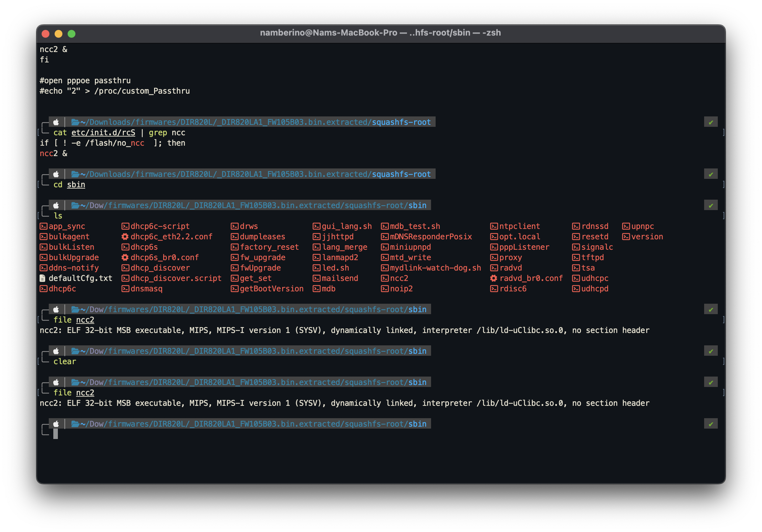Click the icon beside tftpd
Image resolution: width=762 pixels, height=532 pixels.
[x=576, y=257]
